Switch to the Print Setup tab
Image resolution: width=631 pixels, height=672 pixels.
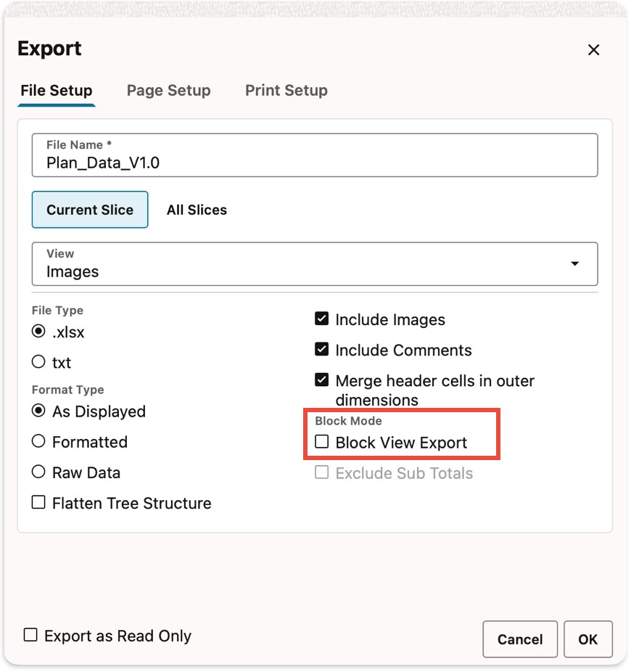click(x=286, y=91)
